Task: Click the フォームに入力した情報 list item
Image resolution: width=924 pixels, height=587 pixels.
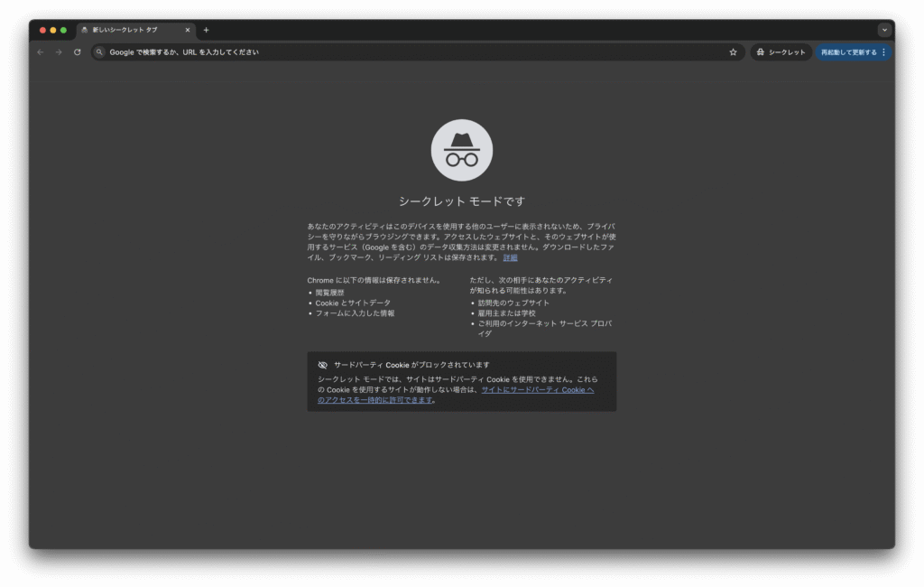Action: 355,314
